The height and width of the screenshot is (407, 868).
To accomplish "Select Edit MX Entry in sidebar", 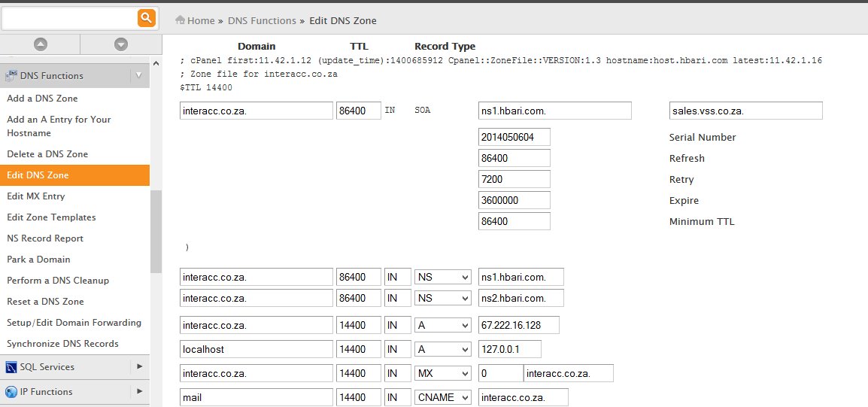I will pyautogui.click(x=36, y=196).
